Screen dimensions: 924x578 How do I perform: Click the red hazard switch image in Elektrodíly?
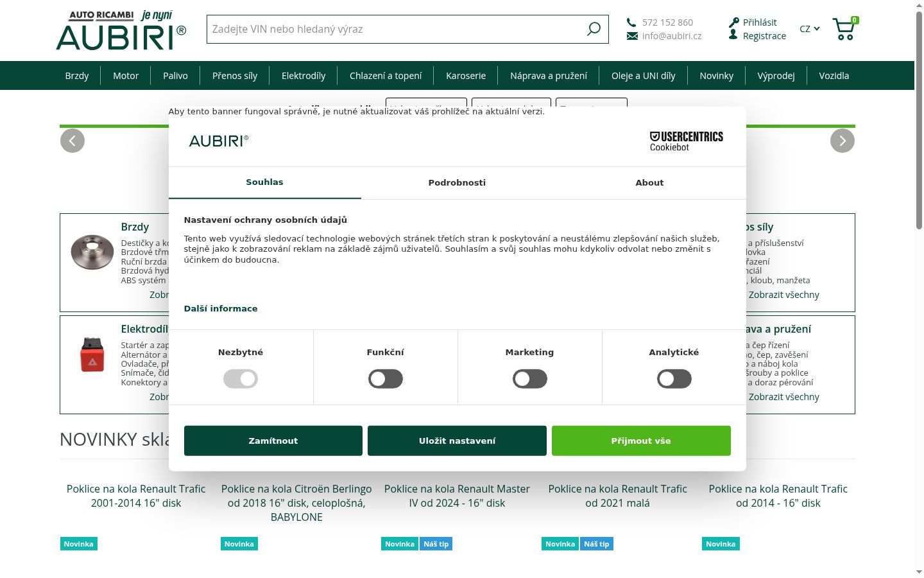pyautogui.click(x=92, y=354)
